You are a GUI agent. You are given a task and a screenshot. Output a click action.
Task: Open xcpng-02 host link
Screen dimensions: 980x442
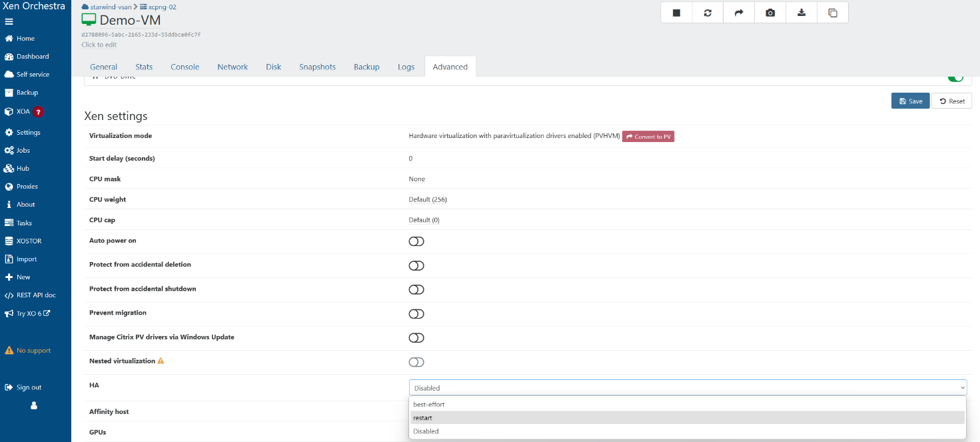(158, 7)
